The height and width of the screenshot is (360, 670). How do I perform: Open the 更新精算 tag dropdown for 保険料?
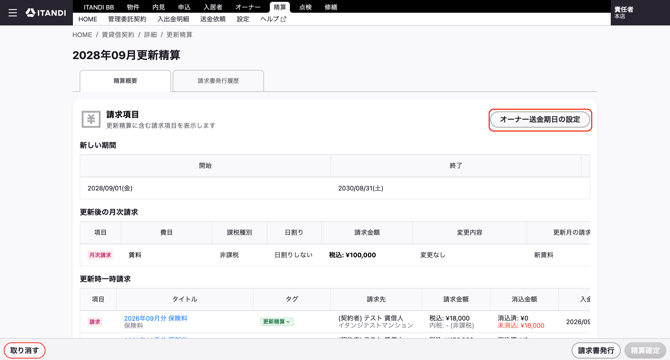point(277,322)
